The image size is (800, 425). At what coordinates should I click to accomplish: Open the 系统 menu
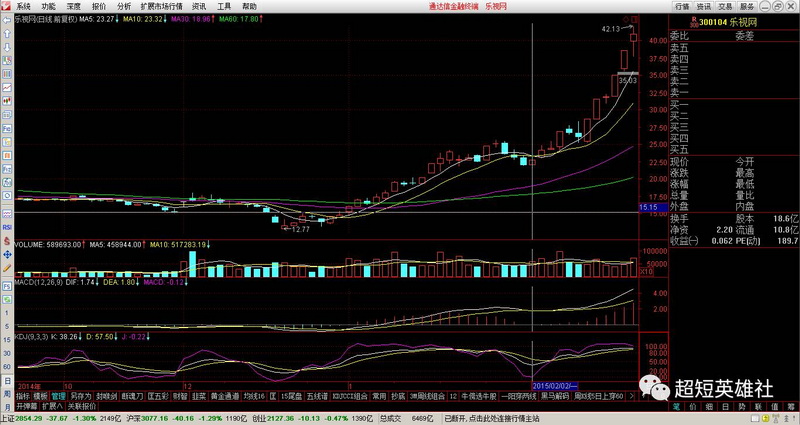click(x=23, y=6)
